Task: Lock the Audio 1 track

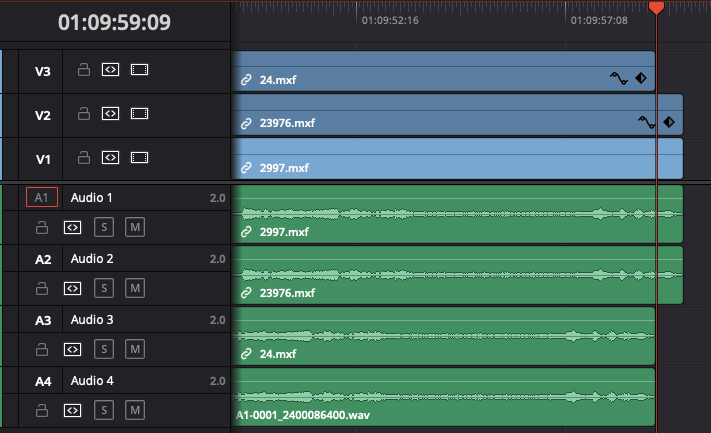Action: coord(42,227)
